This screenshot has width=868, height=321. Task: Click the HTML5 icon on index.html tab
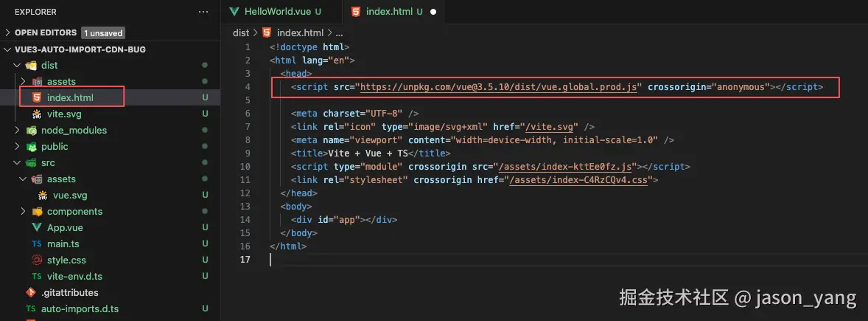pos(356,11)
